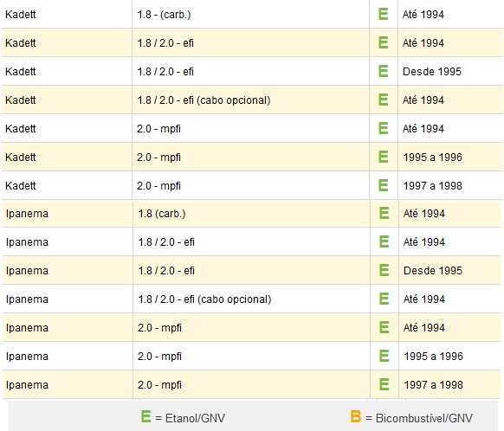Click the orange B legend icon beside Bicombustível/GNV

[x=356, y=416]
